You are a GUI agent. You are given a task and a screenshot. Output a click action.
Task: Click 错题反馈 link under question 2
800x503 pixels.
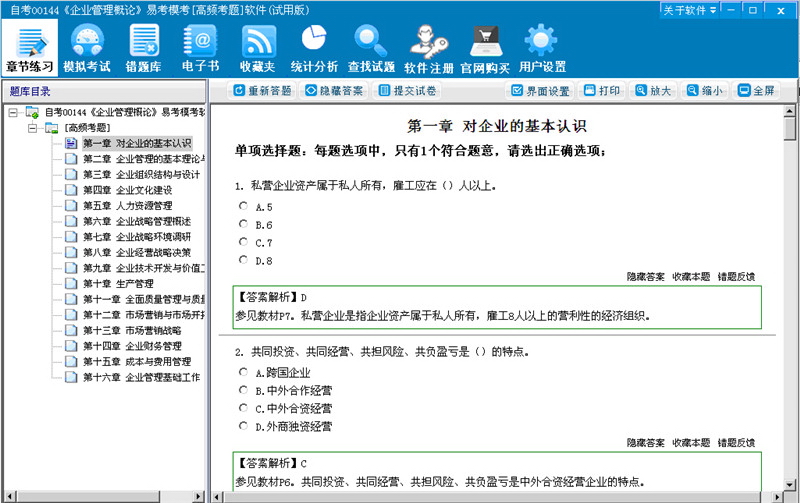736,443
